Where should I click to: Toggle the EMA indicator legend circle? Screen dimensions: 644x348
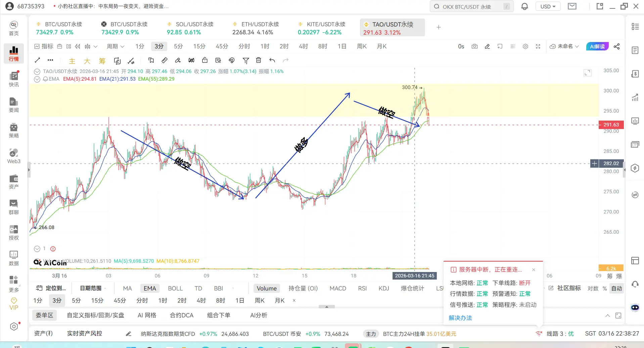pyautogui.click(x=37, y=79)
